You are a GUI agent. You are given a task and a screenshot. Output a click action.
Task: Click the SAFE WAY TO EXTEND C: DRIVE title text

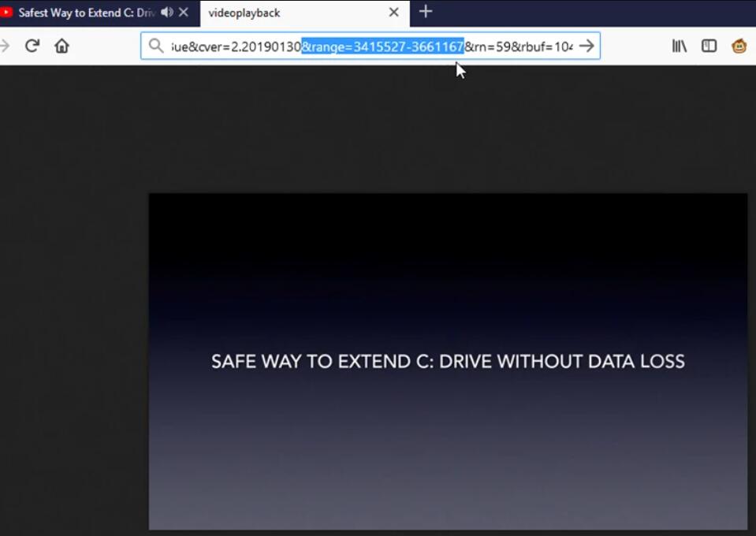[448, 362]
